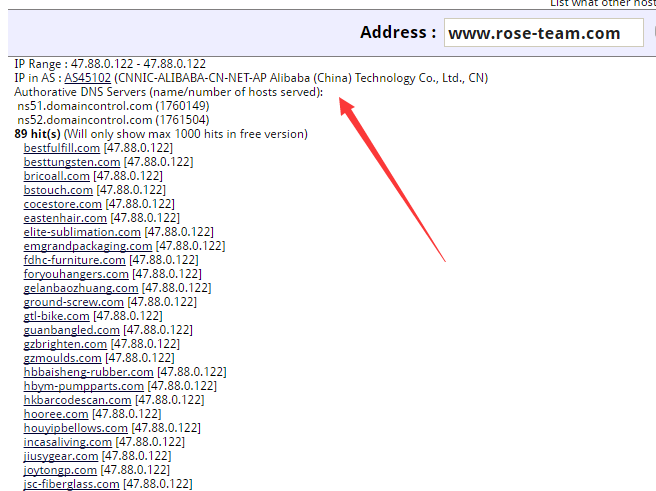656x491 pixels.
Task: Open gelanbaozhuang.com link
Action: click(x=81, y=288)
